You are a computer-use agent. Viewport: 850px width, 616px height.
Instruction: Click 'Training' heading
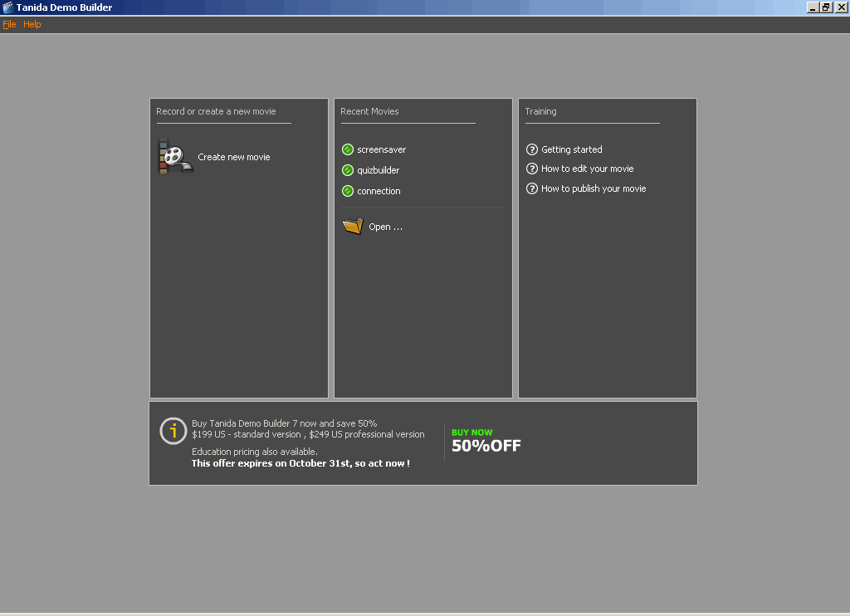point(540,111)
